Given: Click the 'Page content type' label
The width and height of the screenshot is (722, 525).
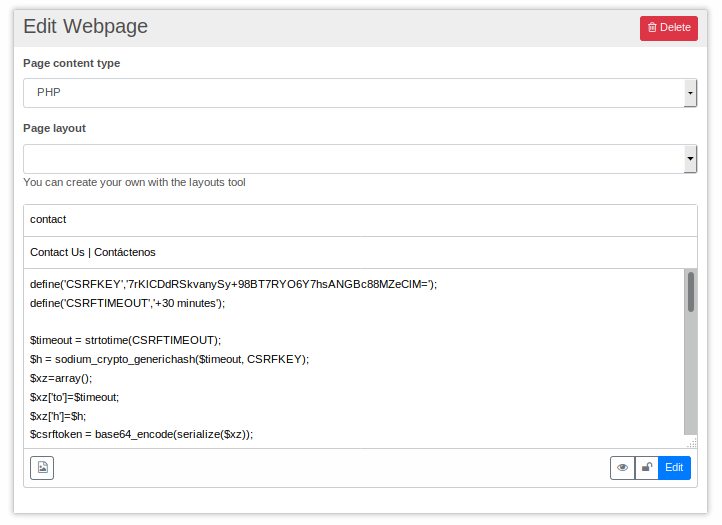Looking at the screenshot, I should (x=72, y=64).
